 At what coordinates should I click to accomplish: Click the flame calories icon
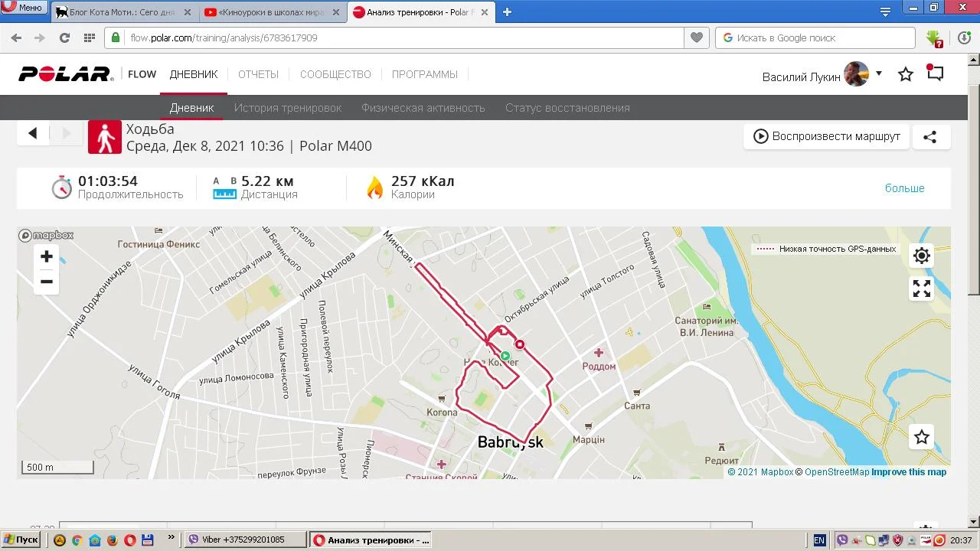click(x=375, y=187)
